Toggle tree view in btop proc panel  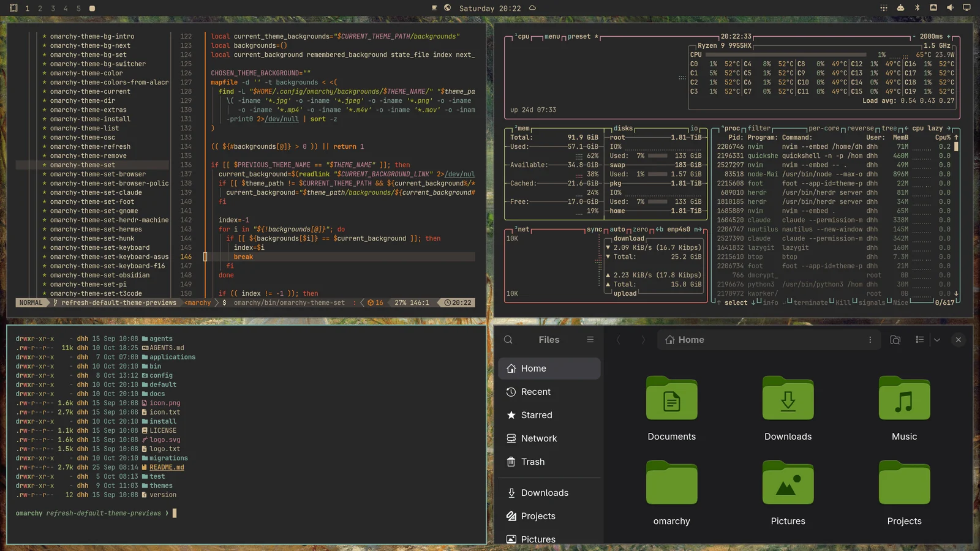(x=889, y=129)
